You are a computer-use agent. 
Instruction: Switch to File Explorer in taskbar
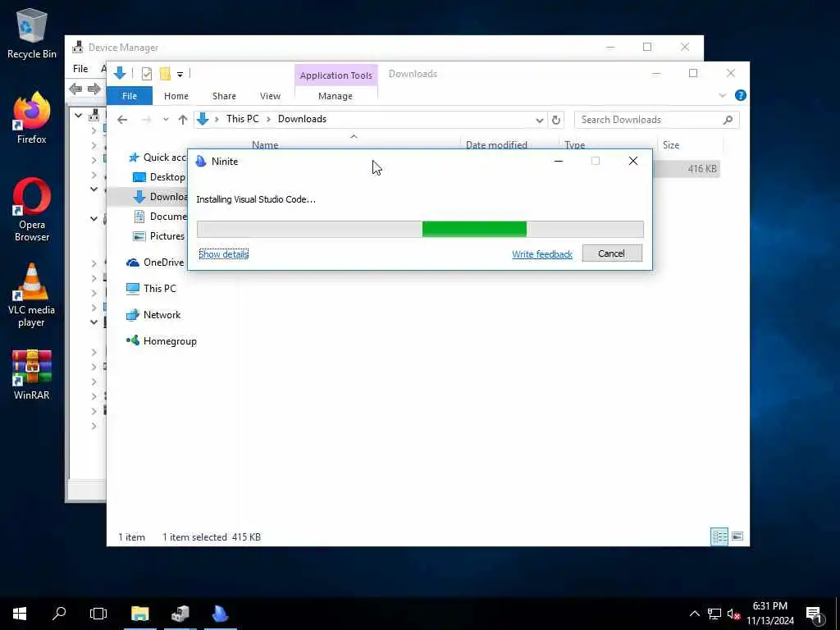[x=139, y=614]
